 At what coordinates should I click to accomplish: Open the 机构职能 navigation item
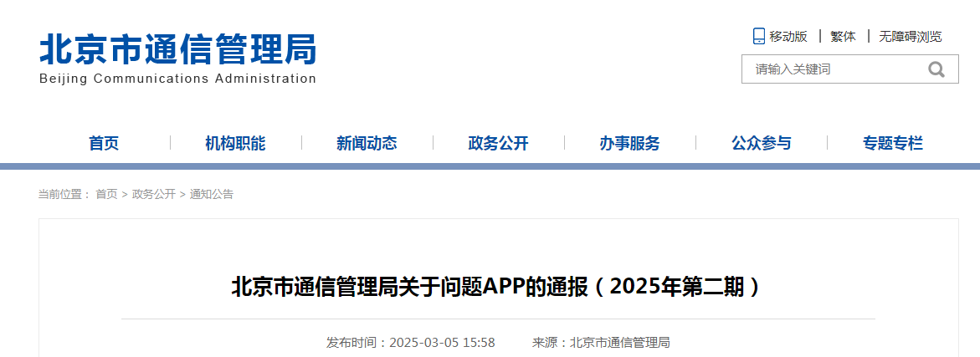point(235,144)
